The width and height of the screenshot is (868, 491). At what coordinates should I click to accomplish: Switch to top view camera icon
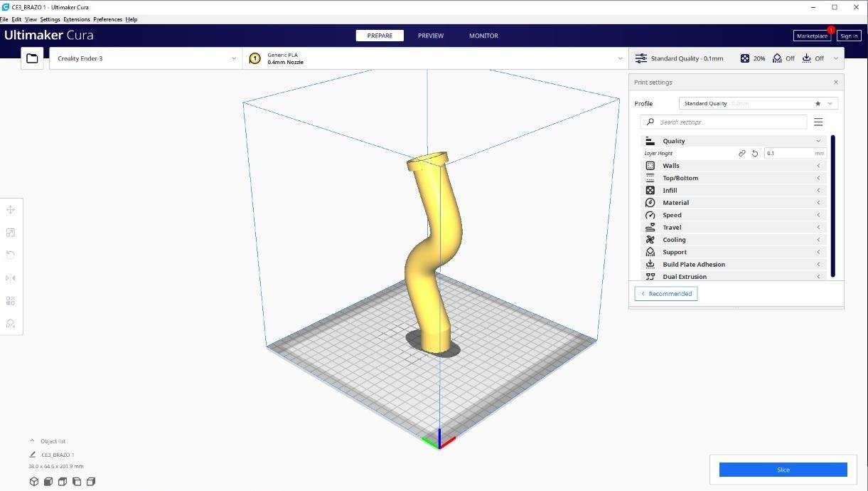[x=63, y=482]
